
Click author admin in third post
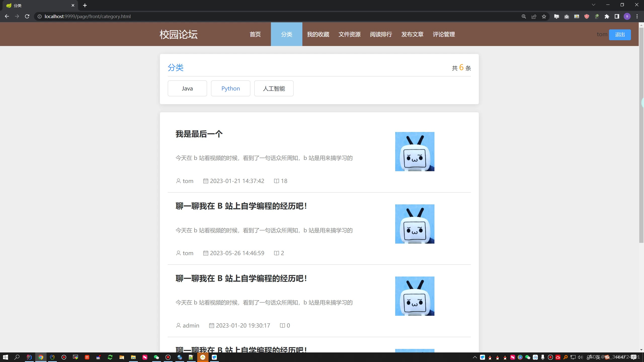tap(191, 326)
